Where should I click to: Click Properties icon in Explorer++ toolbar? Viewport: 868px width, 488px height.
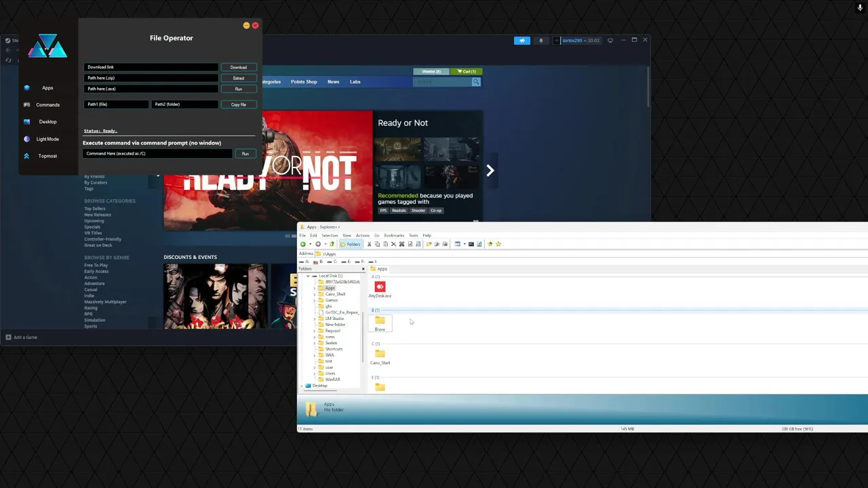tap(410, 244)
